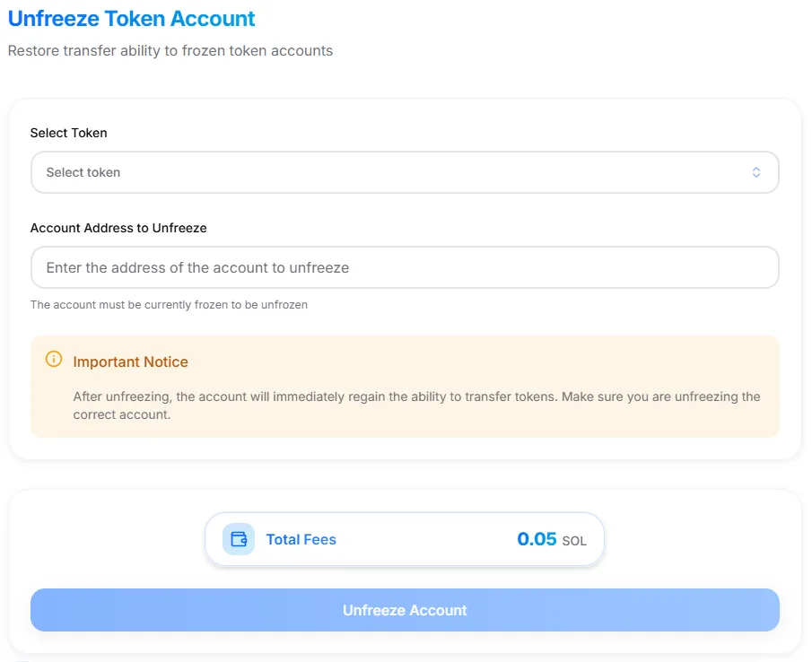This screenshot has width=812, height=662.
Task: Expand the token selection combo box
Action: pos(404,171)
